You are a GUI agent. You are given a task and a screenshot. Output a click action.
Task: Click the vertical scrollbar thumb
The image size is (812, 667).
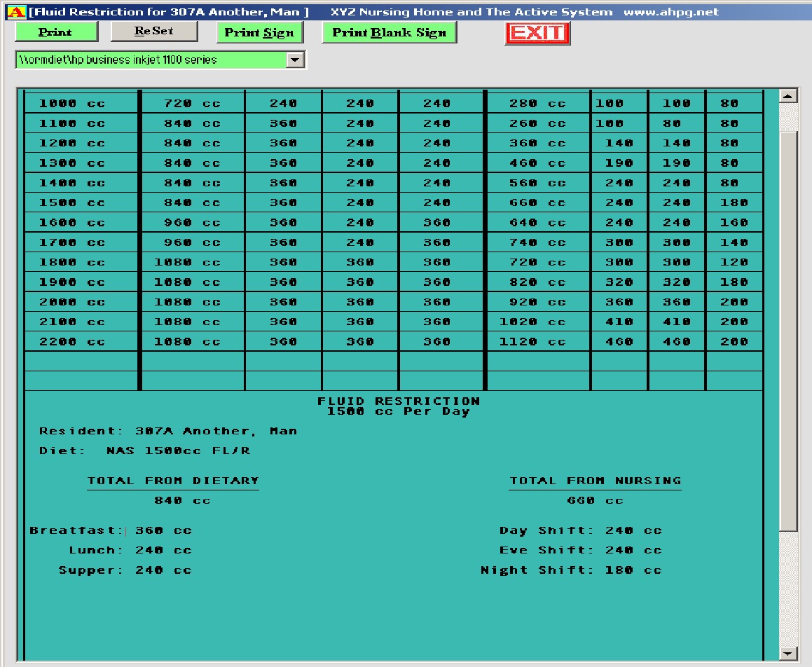[787, 331]
